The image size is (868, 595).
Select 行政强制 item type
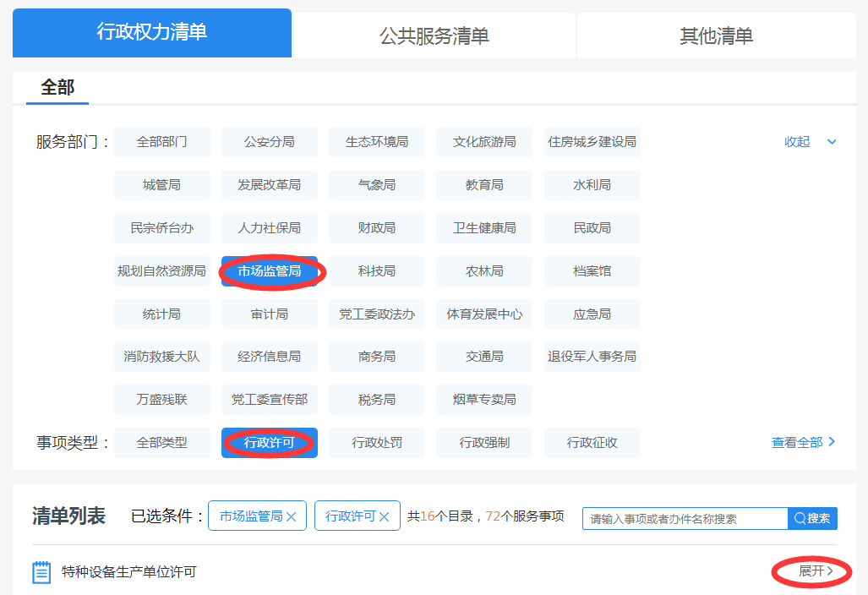point(484,443)
